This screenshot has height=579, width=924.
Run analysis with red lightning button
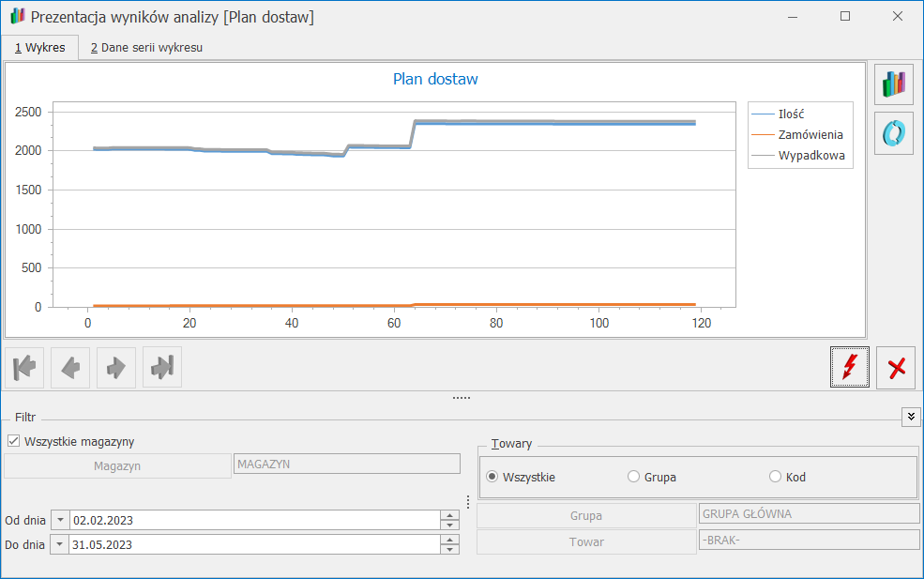[x=849, y=367]
